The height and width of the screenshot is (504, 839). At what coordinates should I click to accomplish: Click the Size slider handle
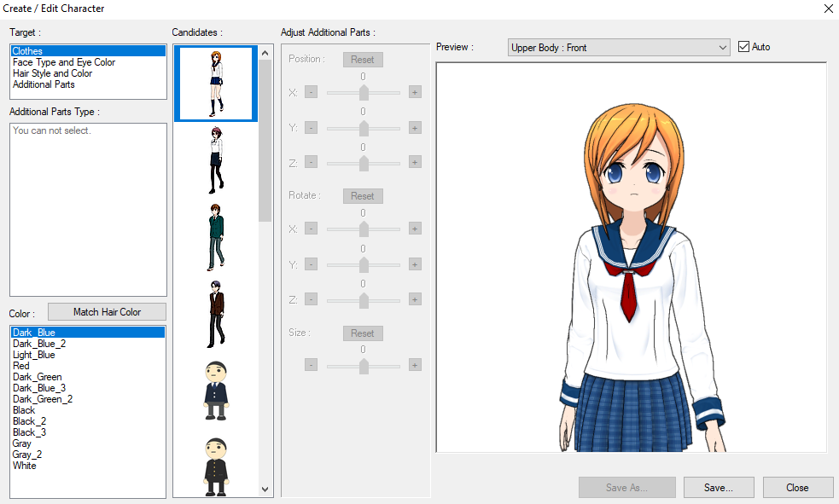(x=364, y=366)
